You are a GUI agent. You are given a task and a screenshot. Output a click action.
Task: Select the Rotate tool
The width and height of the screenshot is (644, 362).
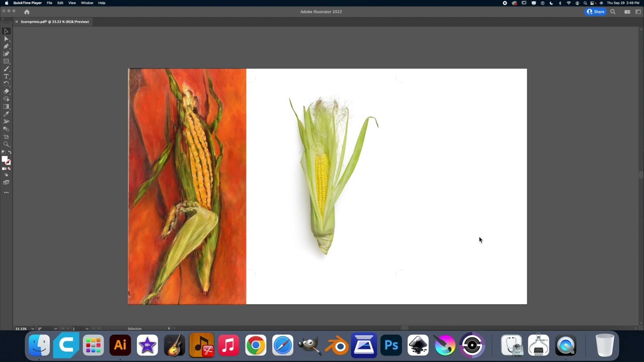coord(7,84)
